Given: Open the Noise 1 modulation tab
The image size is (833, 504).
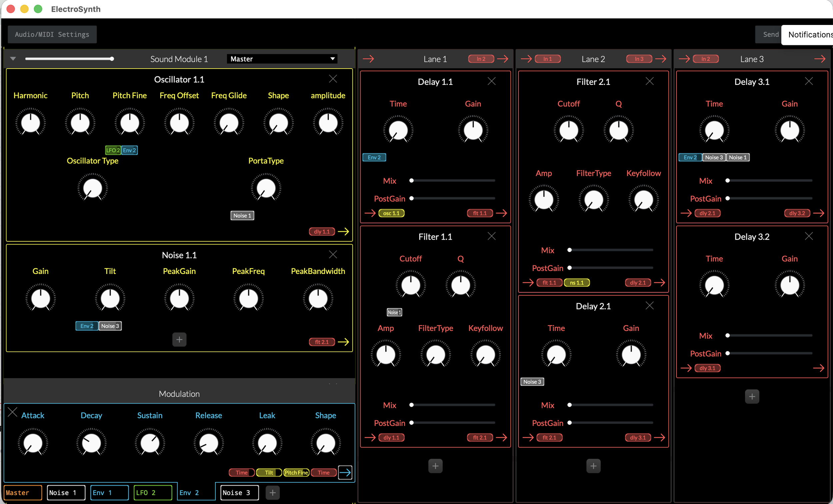Looking at the screenshot, I should (66, 492).
